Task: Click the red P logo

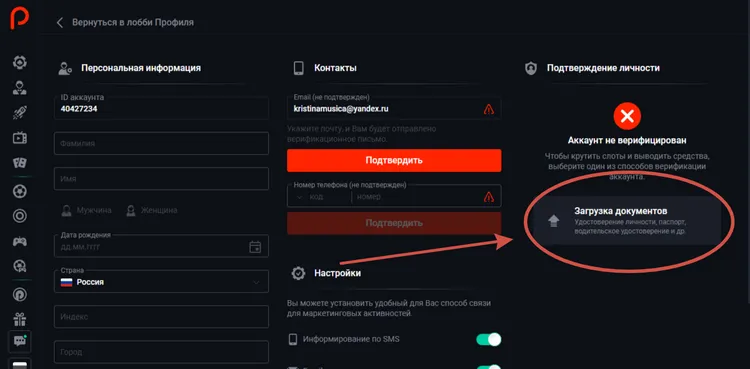Action: tap(20, 19)
